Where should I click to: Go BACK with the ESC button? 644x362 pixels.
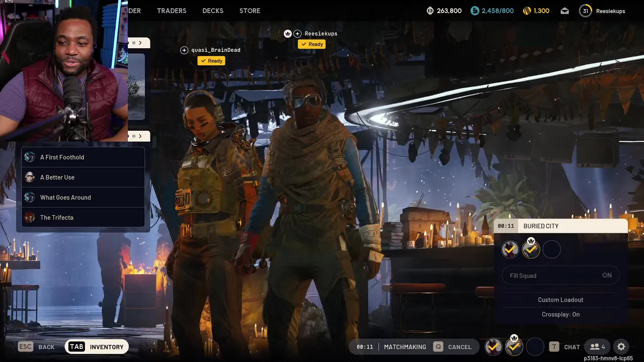coord(36,347)
